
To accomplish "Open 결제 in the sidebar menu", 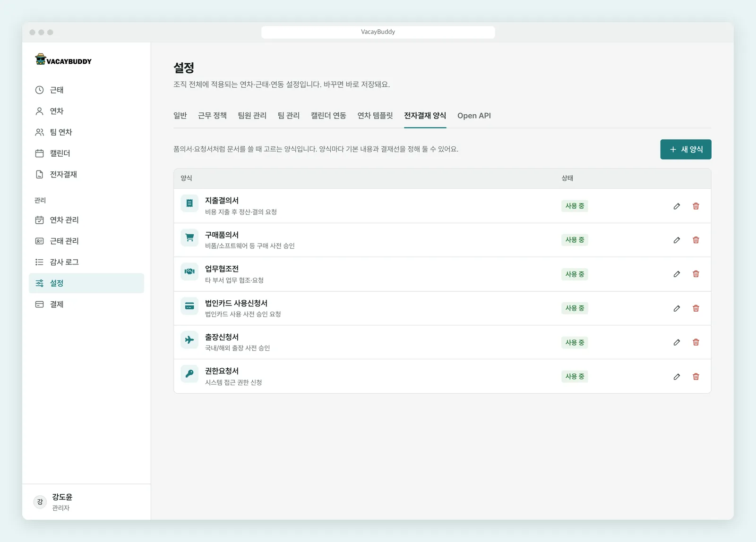I will pos(86,305).
